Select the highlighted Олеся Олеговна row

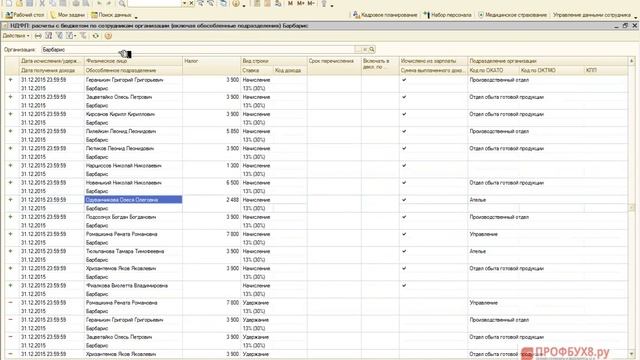point(133,200)
